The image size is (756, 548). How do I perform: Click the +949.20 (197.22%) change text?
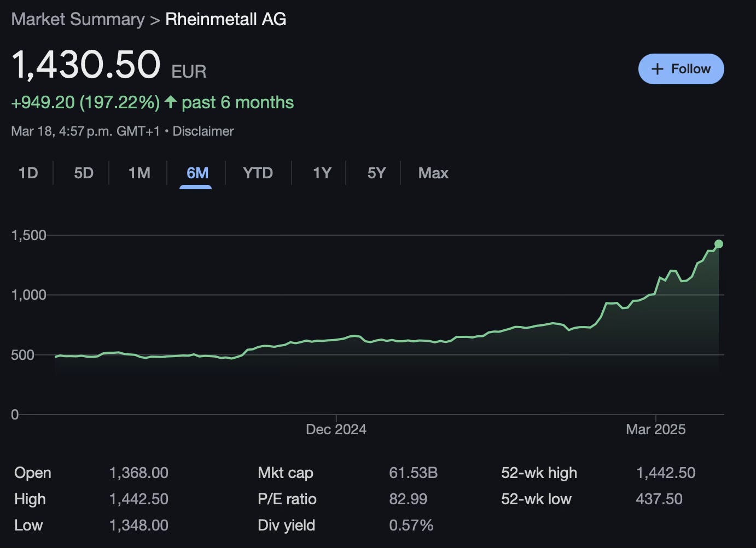(x=85, y=102)
